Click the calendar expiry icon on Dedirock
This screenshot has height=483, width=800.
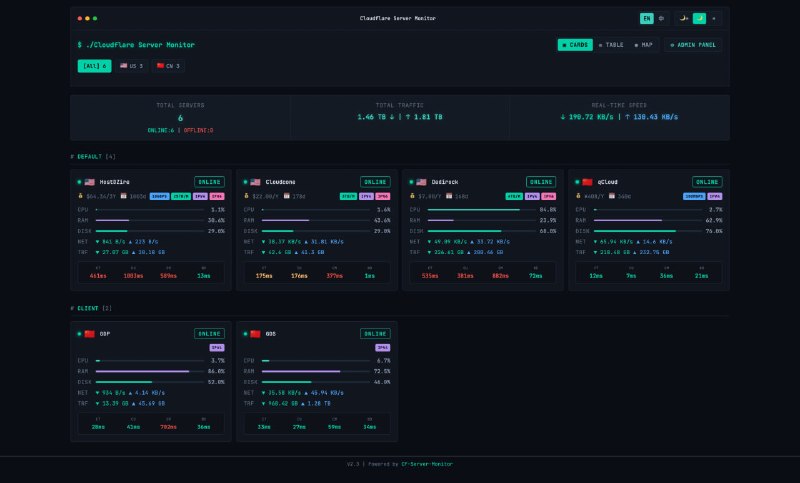pyautogui.click(x=449, y=196)
